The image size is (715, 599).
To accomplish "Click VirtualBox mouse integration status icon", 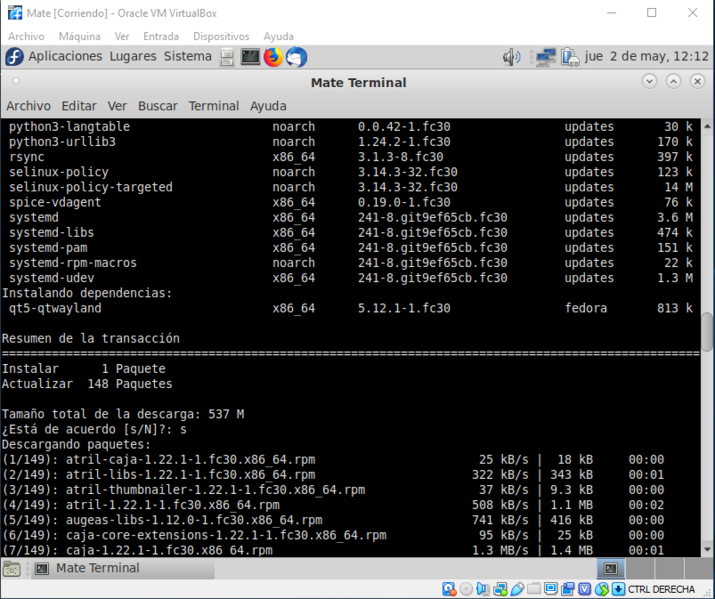I will click(601, 589).
